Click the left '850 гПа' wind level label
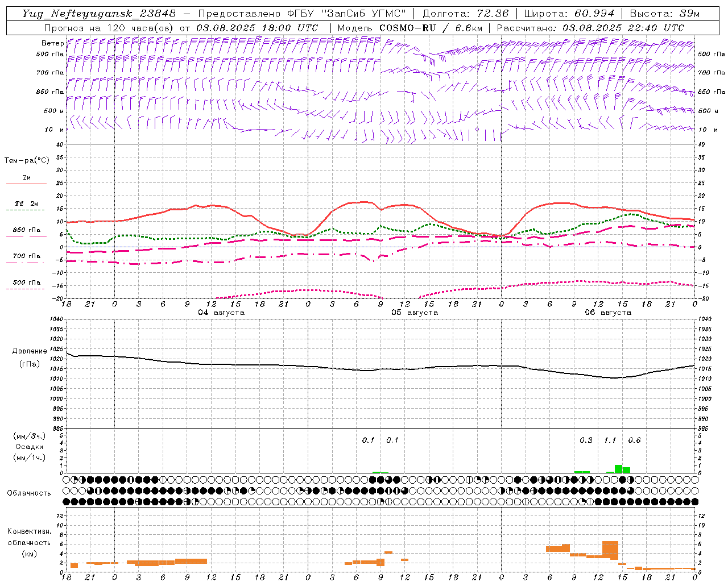Screen dimensions: 728x582 coord(49,92)
